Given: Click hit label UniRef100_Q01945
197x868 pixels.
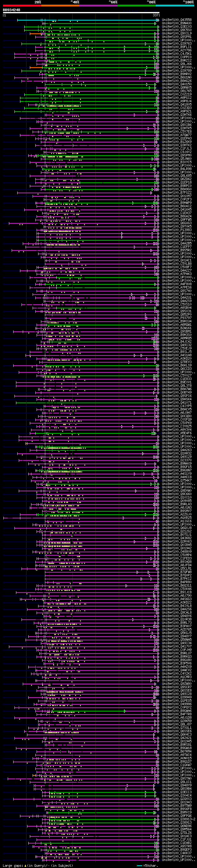Looking at the screenshot, I should pos(177,741).
